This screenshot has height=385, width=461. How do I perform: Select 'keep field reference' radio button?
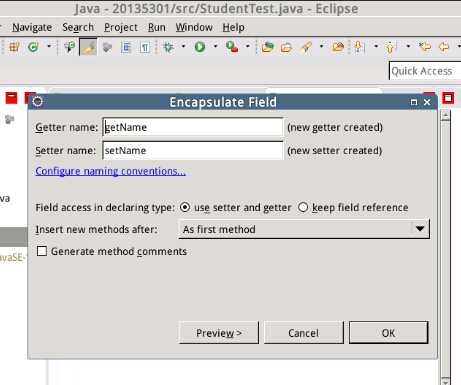click(303, 207)
